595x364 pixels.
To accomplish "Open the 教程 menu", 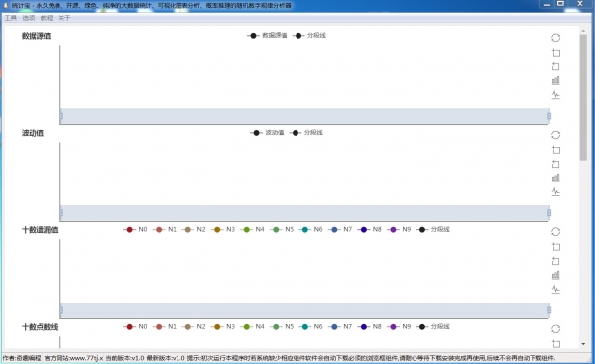I will click(47, 18).
